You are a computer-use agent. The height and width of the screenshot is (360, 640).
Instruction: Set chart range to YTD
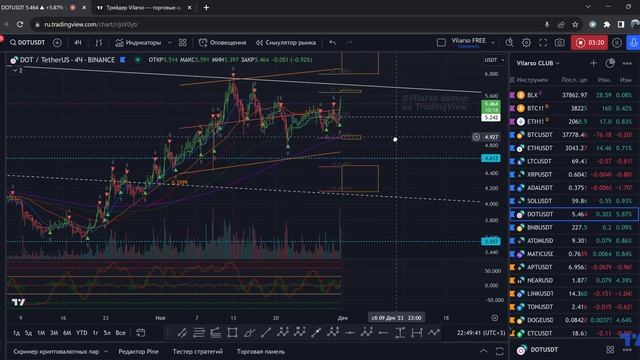pyautogui.click(x=82, y=333)
